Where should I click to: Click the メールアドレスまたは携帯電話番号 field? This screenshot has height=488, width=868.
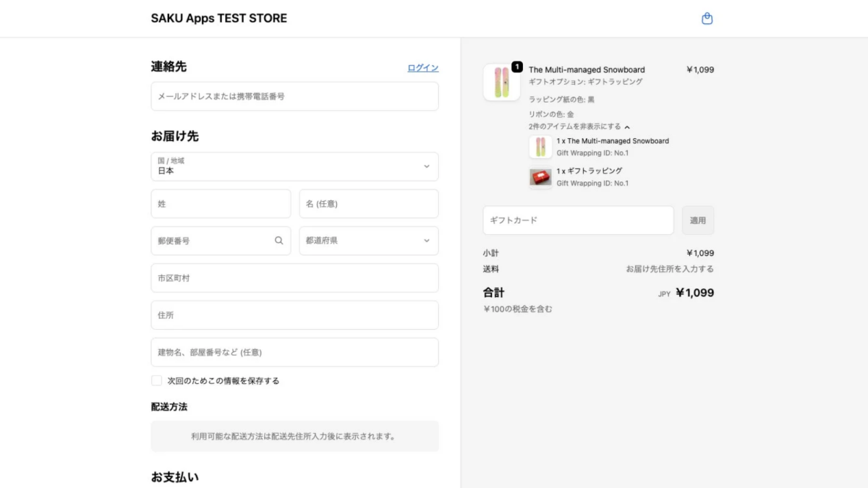pyautogui.click(x=294, y=96)
